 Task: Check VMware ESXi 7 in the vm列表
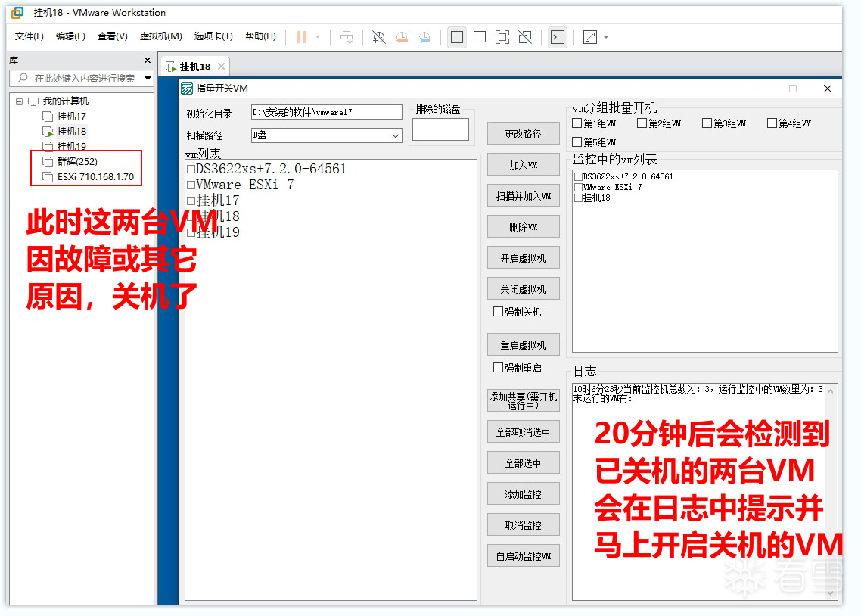point(191,185)
